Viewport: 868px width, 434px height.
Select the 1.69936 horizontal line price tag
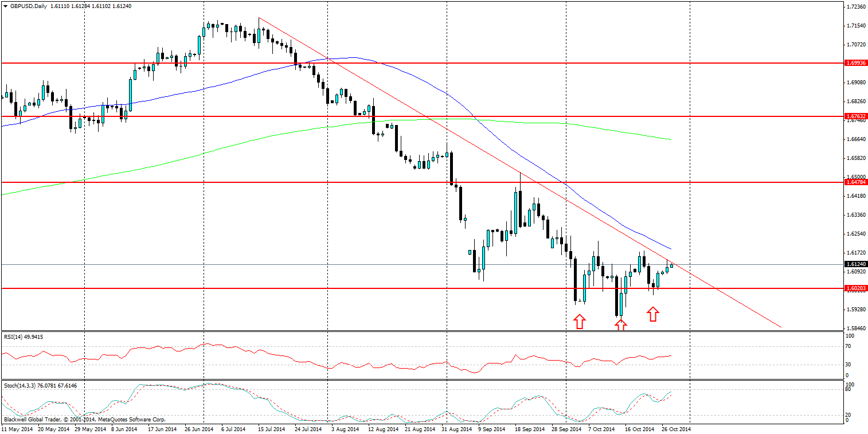(x=856, y=63)
